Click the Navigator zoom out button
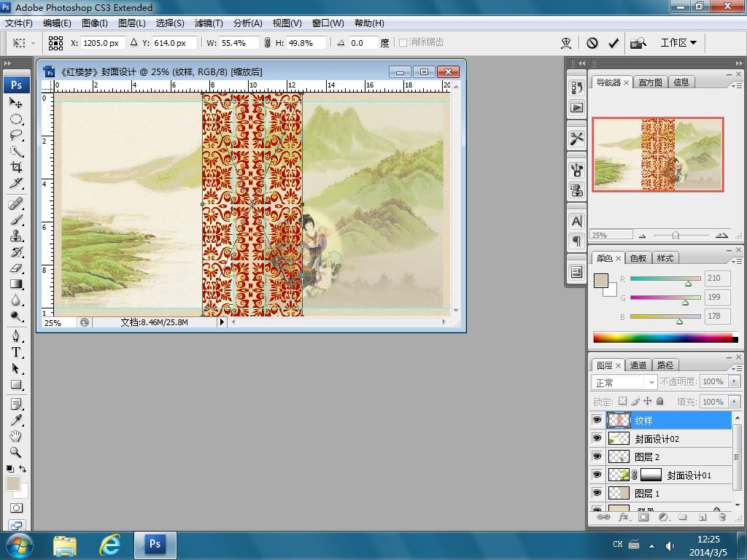The image size is (747, 560). pyautogui.click(x=643, y=236)
